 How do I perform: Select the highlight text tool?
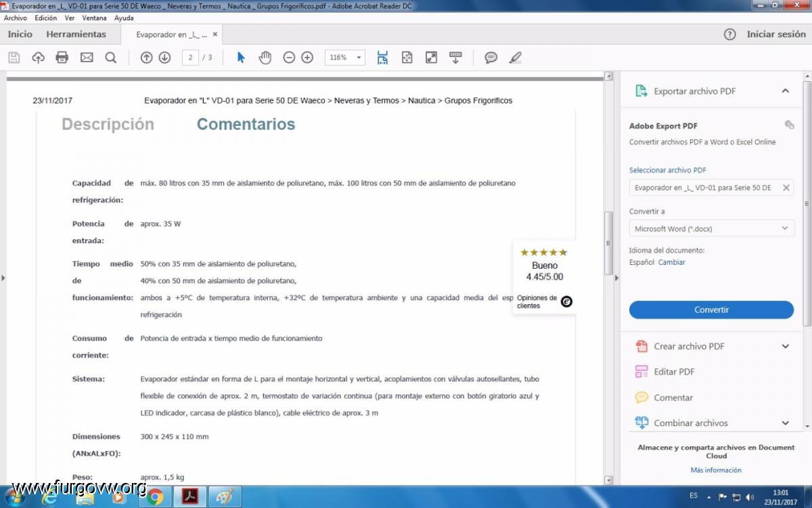tap(516, 58)
